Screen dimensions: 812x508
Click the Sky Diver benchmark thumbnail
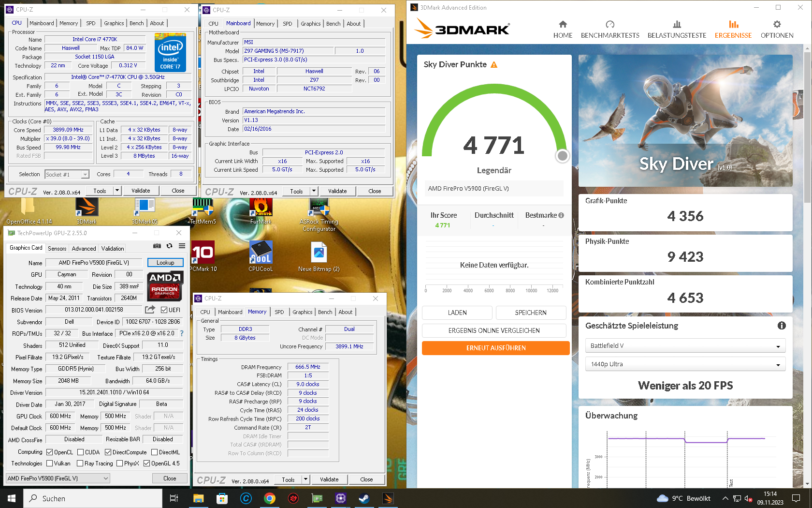click(x=685, y=121)
